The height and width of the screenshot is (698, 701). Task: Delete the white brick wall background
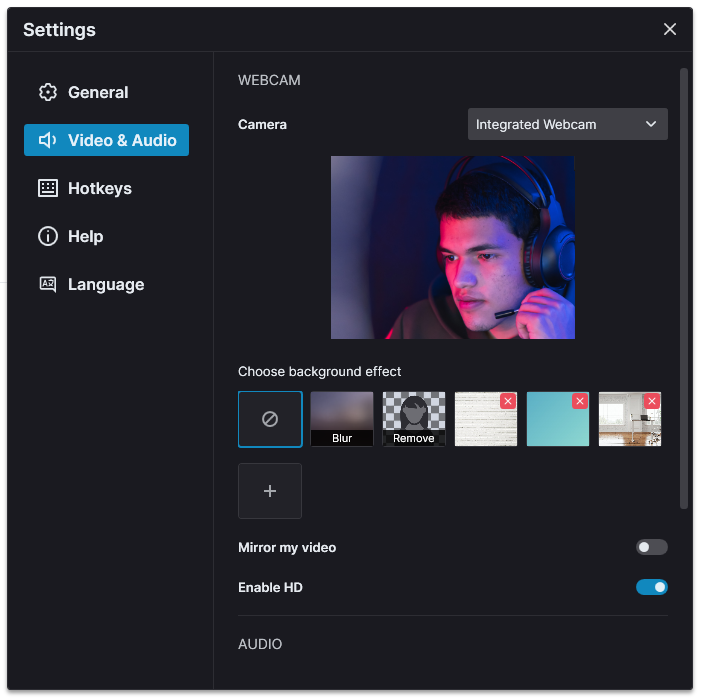[x=508, y=401]
